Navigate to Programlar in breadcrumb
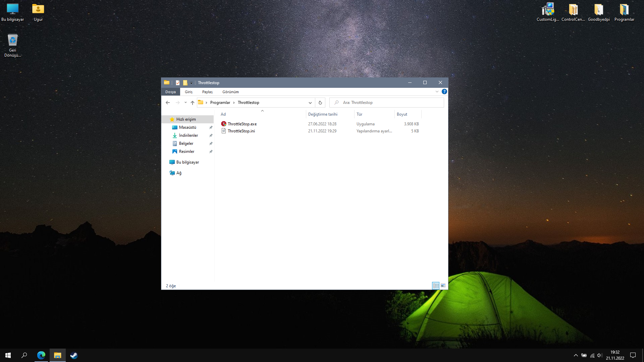The height and width of the screenshot is (362, 644). 220,103
